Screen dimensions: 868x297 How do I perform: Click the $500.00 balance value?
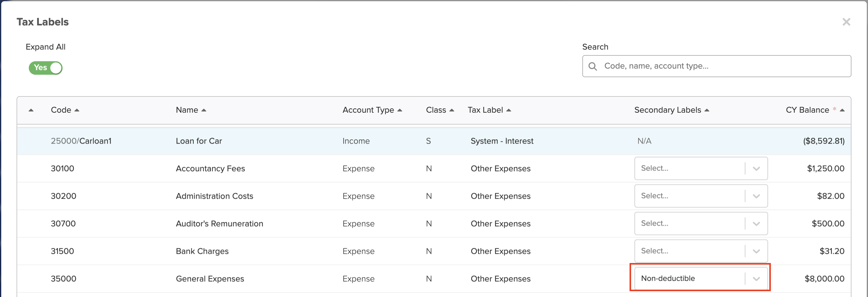click(x=828, y=224)
